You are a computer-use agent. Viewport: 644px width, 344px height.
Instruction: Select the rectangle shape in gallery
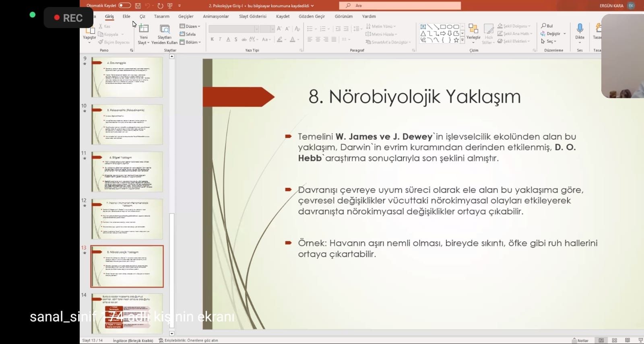click(x=443, y=27)
